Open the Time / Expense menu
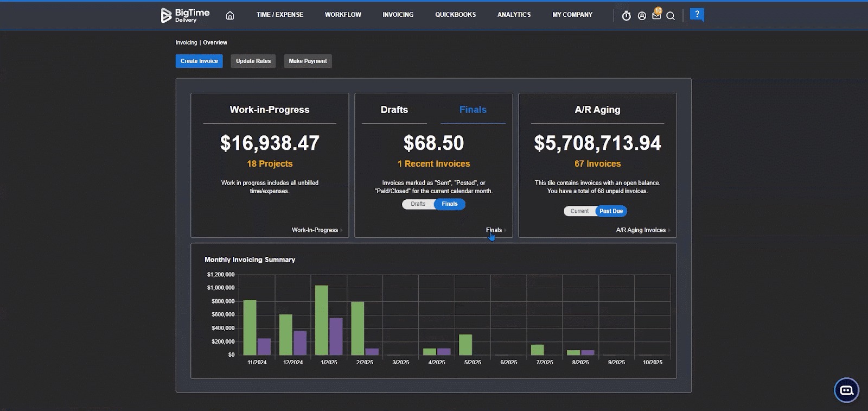Image resolution: width=868 pixels, height=411 pixels. click(x=280, y=15)
